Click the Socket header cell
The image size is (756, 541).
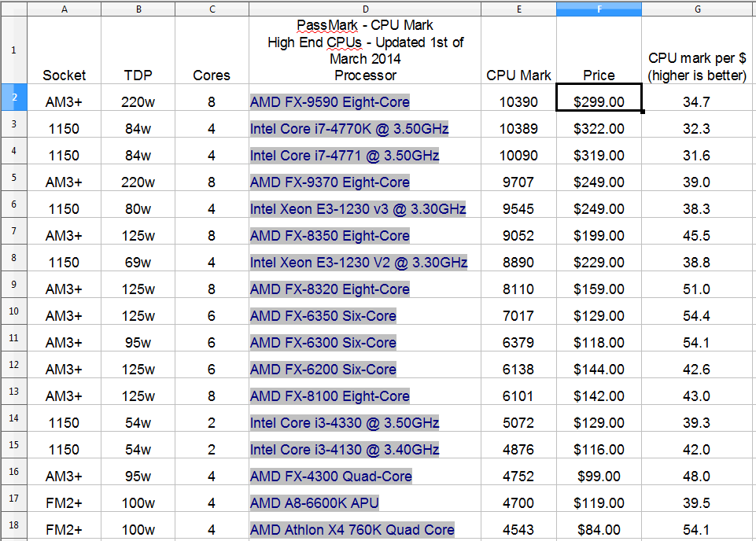coord(65,50)
